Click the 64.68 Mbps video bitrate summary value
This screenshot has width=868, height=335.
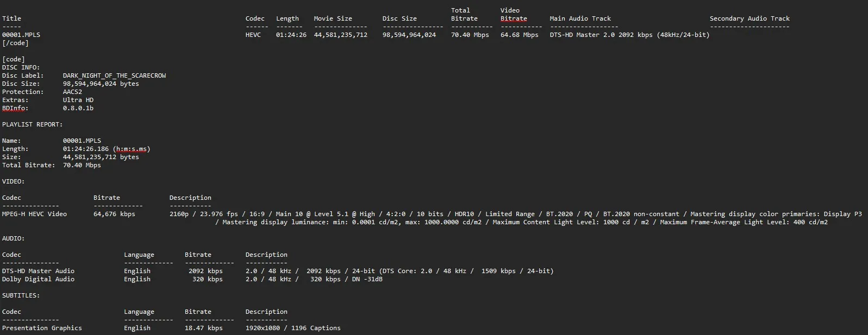519,35
